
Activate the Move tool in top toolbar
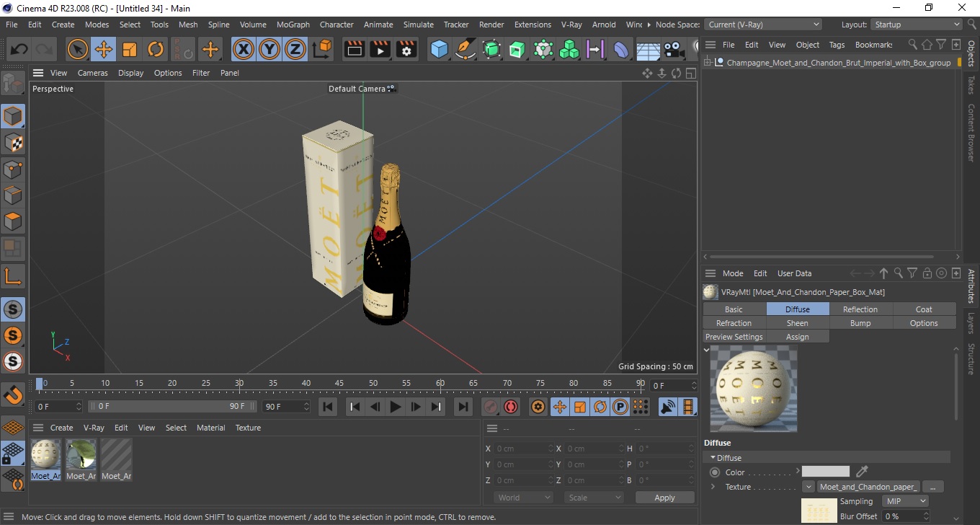click(x=104, y=50)
